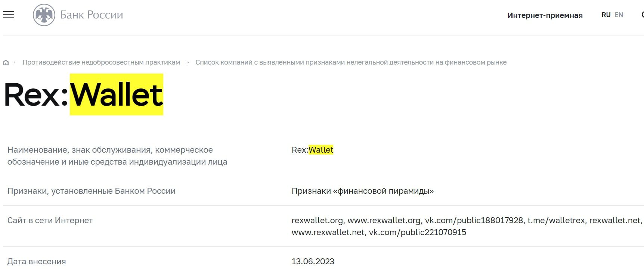This screenshot has width=644, height=271.
Task: Click the Rex:Wallet value in table
Action: [312, 150]
